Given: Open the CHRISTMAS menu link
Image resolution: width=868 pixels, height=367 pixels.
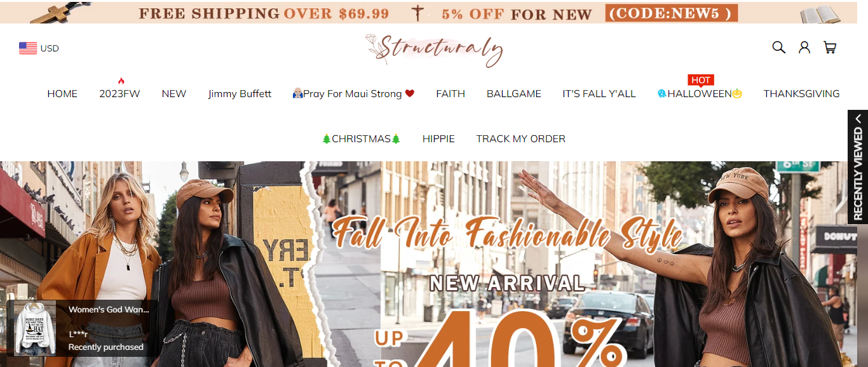Looking at the screenshot, I should (x=361, y=139).
